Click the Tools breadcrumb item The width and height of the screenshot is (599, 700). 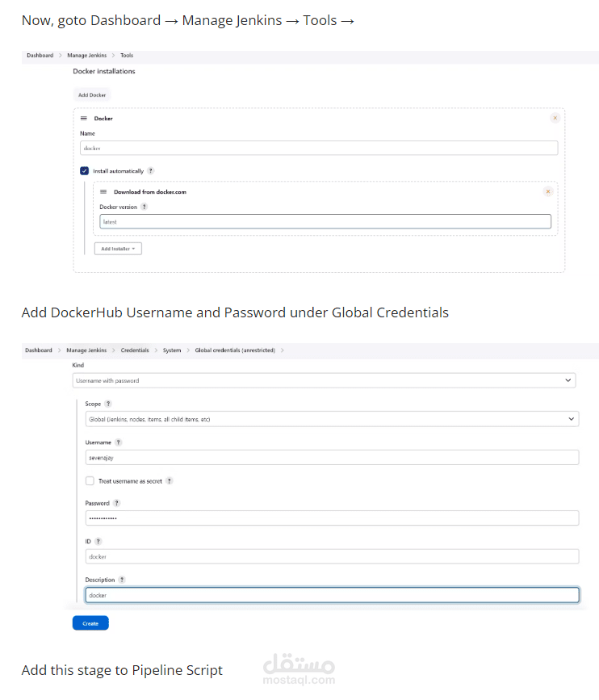point(127,56)
